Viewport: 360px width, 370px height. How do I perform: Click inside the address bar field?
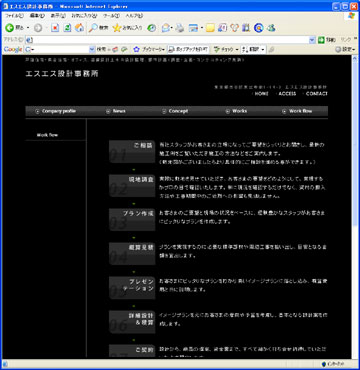pos(168,40)
